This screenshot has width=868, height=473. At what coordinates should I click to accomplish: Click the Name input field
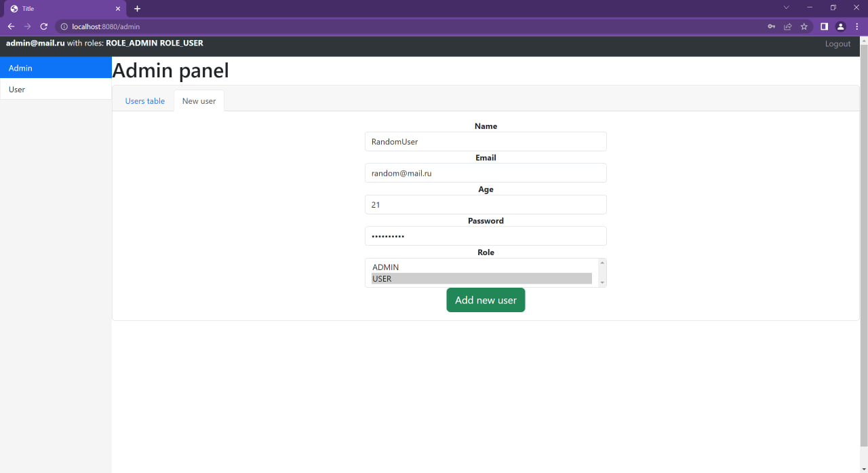pyautogui.click(x=486, y=142)
